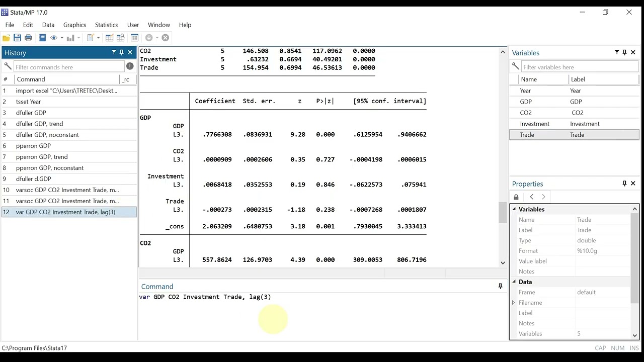Screen dimensions: 644x362
Task: Open the Viewer icon dropdown arrow
Action: [x=62, y=38]
